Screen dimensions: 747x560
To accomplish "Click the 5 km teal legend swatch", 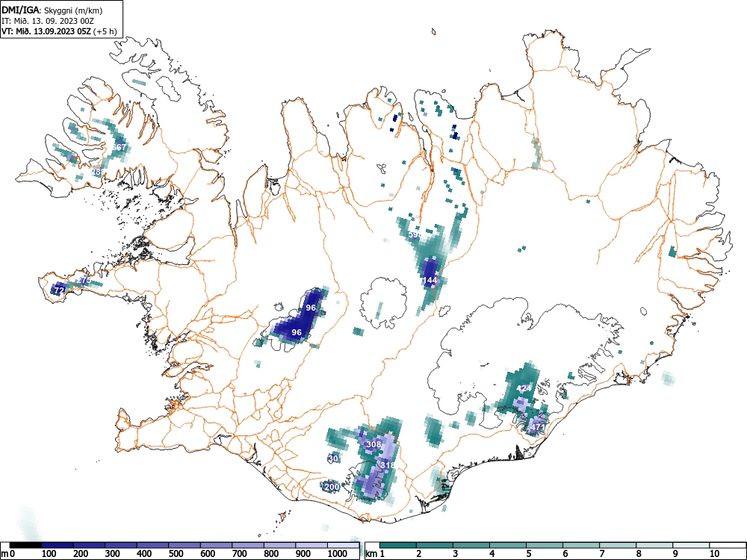I will point(545,545).
